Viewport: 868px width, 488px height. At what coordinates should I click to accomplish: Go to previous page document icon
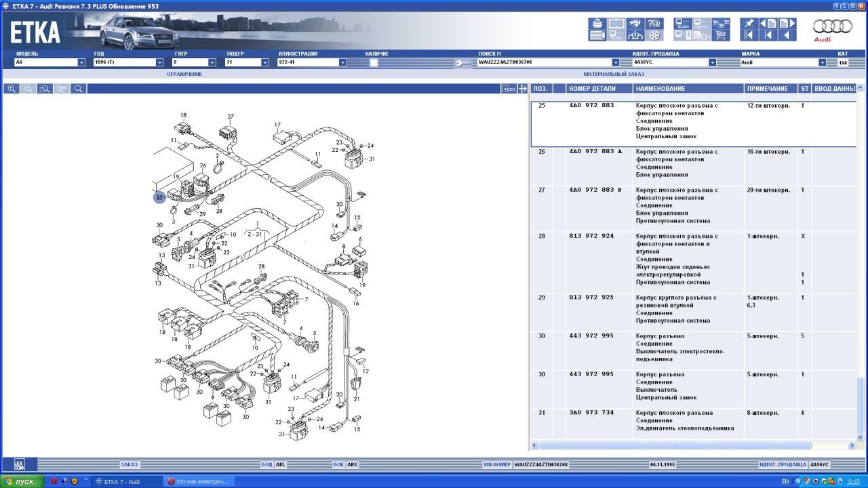768,24
